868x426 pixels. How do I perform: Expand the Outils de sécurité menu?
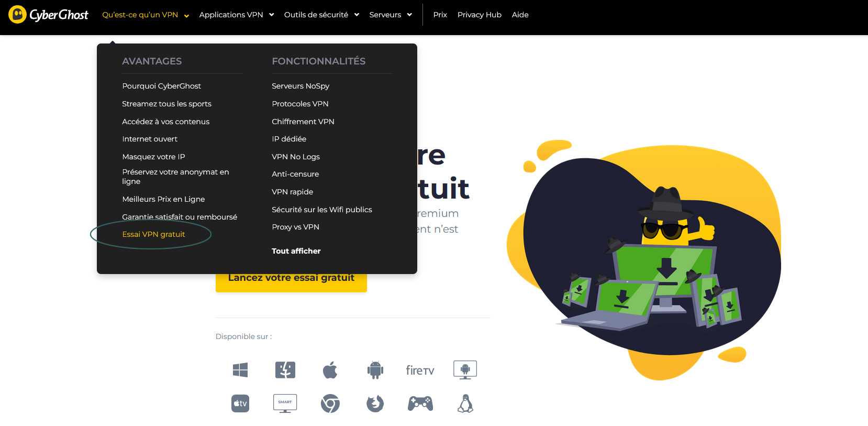(x=321, y=15)
